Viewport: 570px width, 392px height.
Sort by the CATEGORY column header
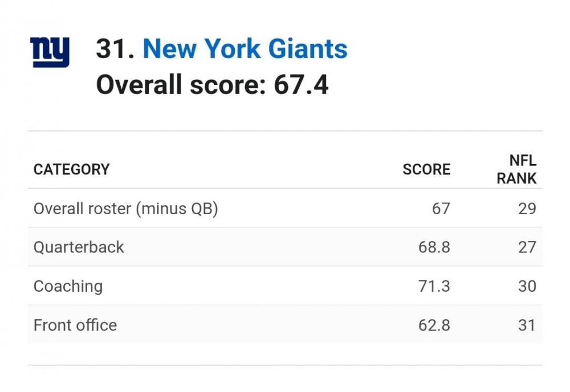coord(71,169)
